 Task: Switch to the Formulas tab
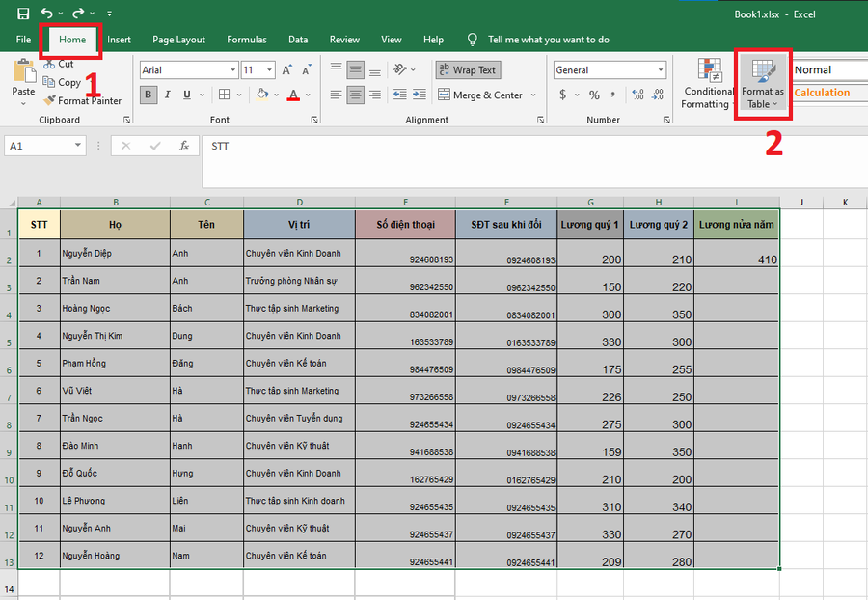(247, 40)
